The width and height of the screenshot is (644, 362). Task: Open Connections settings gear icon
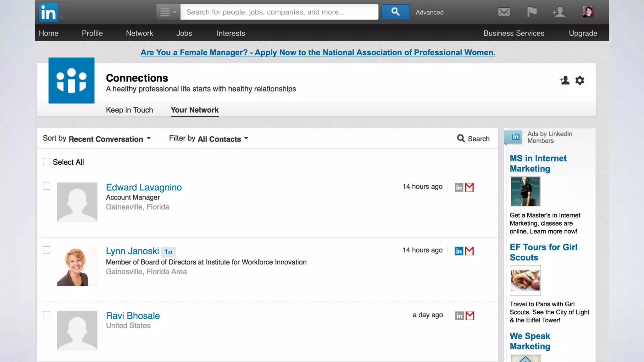[x=580, y=80]
